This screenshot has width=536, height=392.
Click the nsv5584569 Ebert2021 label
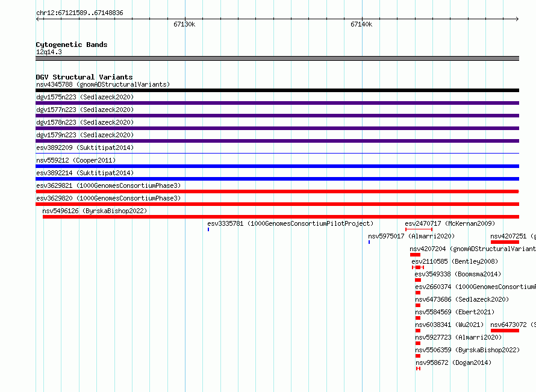coord(455,312)
